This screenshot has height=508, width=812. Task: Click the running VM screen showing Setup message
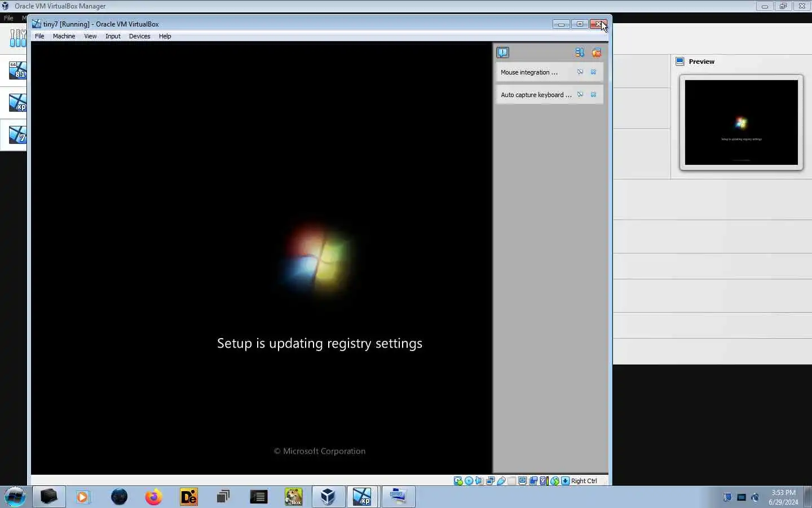pos(262,258)
